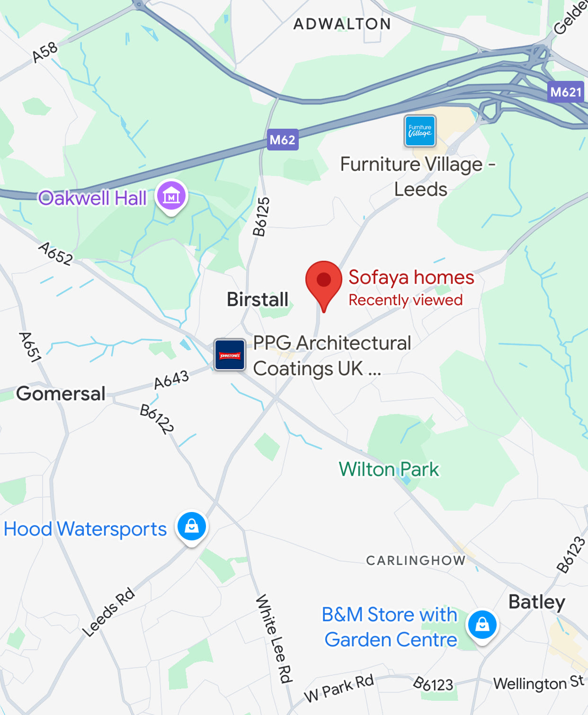
Task: Click the Furniture Village - Leeds label
Action: pyautogui.click(x=418, y=177)
